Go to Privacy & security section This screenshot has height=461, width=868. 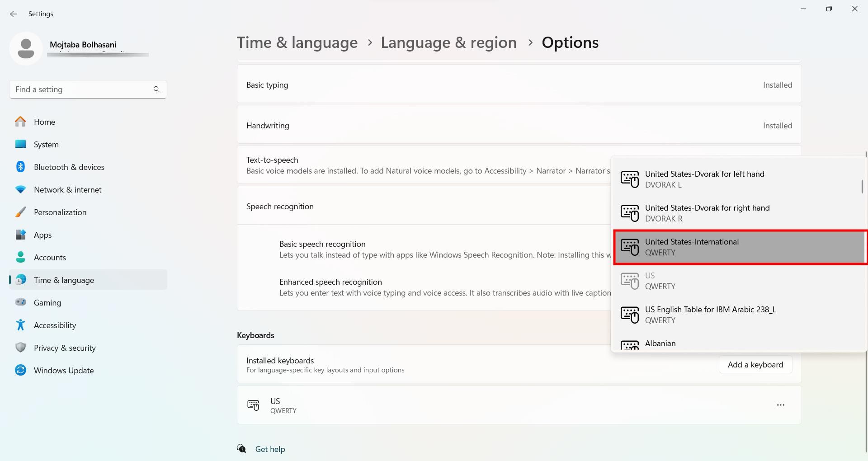pos(65,348)
